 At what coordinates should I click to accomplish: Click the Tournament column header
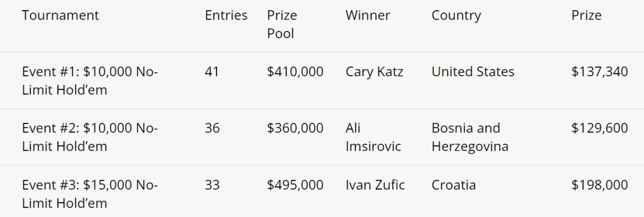tap(60, 15)
